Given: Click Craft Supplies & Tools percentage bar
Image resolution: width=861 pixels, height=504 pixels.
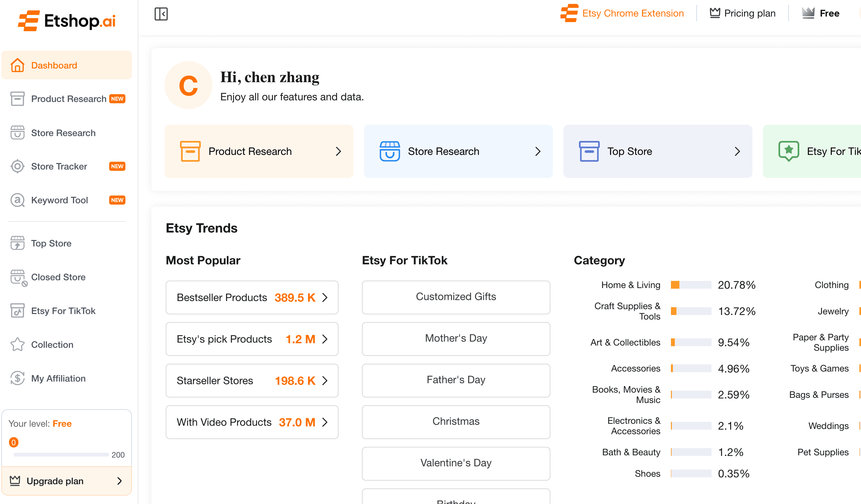Looking at the screenshot, I should 691,311.
